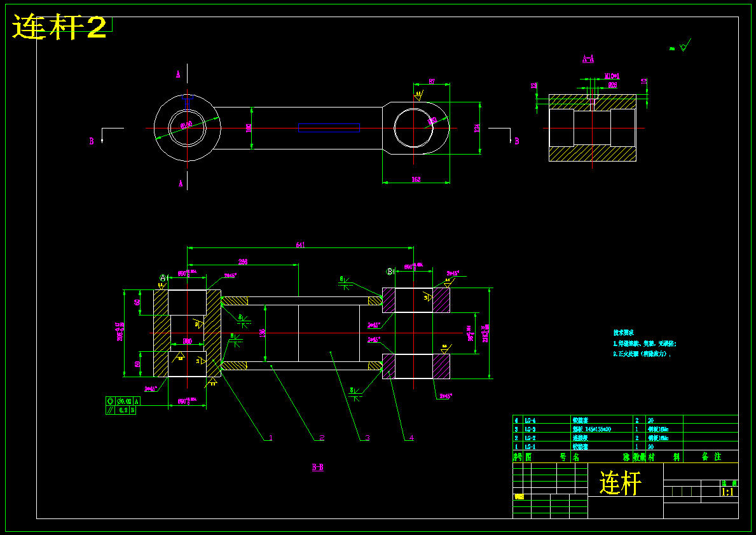
Task: Click datum 'A' circle in section B-B
Action: point(163,279)
